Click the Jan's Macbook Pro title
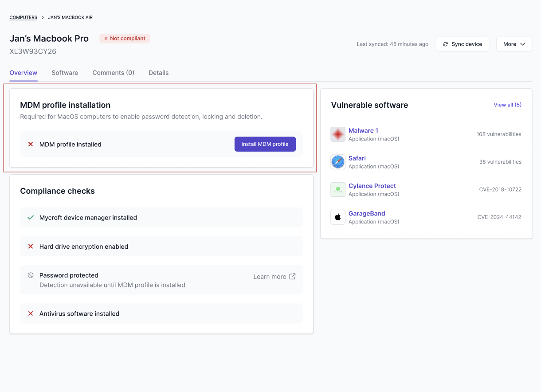Image resolution: width=541 pixels, height=392 pixels. (x=49, y=39)
